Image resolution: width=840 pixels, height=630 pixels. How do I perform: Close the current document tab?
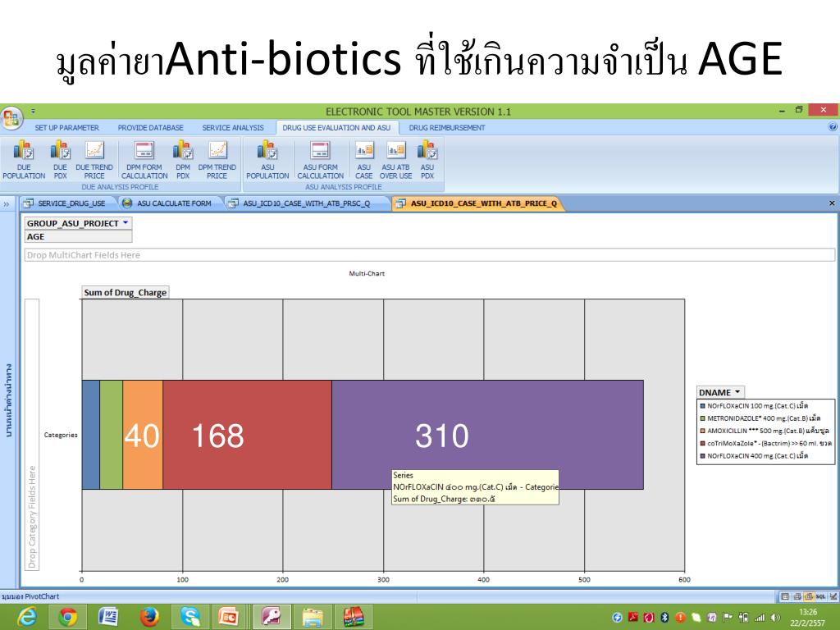[x=832, y=203]
